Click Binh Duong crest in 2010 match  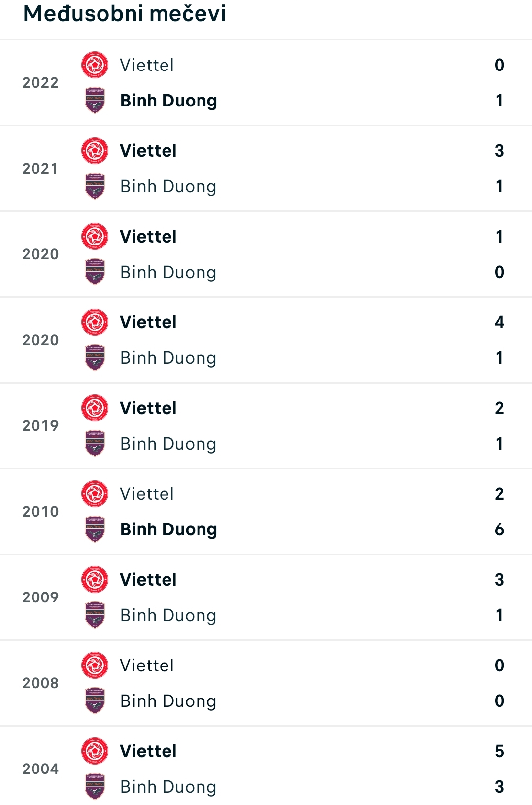click(95, 529)
